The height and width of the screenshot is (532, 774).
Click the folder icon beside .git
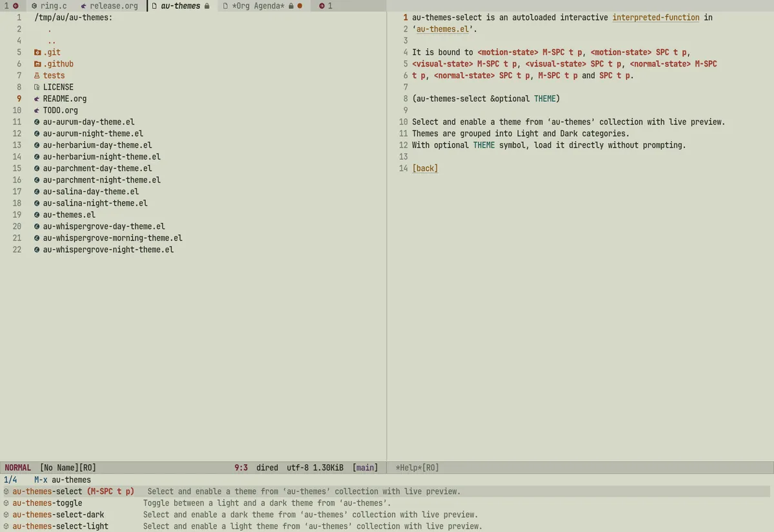[x=37, y=52]
